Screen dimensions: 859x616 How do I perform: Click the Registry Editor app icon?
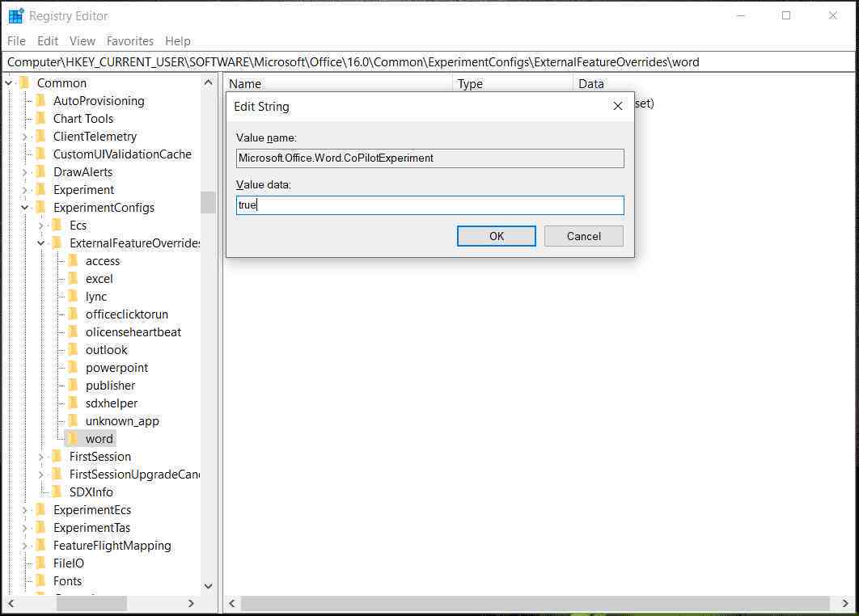coord(16,16)
